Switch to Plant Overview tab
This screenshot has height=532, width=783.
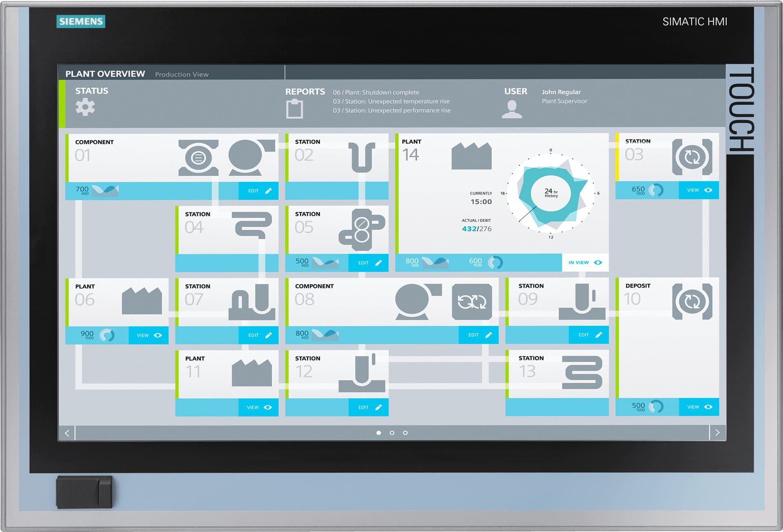(105, 74)
